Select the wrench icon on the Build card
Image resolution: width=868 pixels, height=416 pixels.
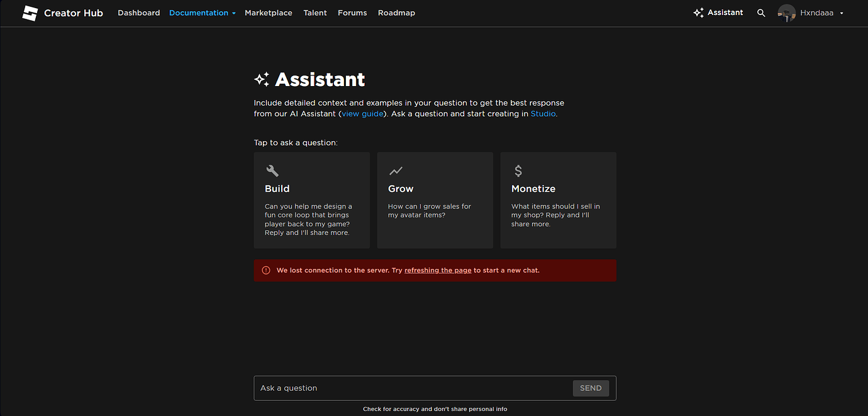pos(272,170)
